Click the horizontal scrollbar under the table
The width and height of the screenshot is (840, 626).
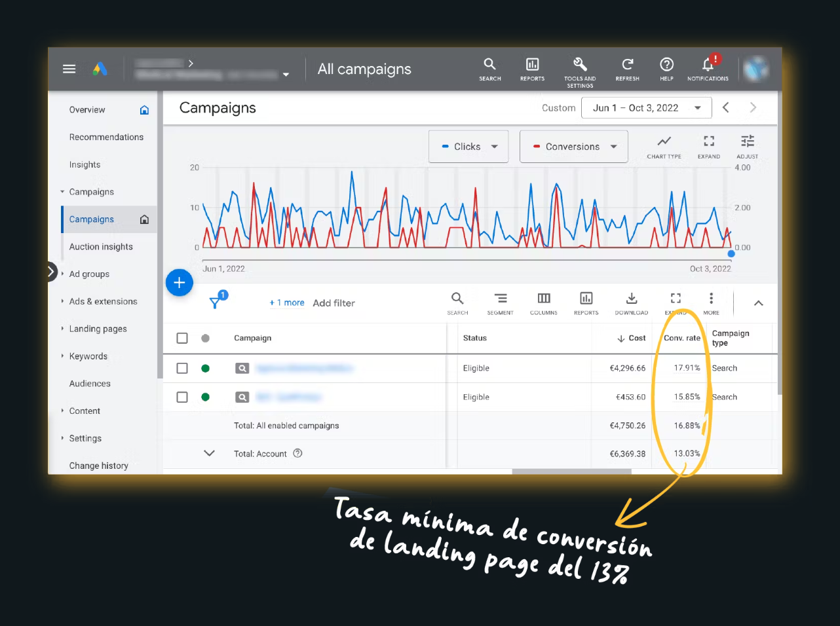[571, 471]
